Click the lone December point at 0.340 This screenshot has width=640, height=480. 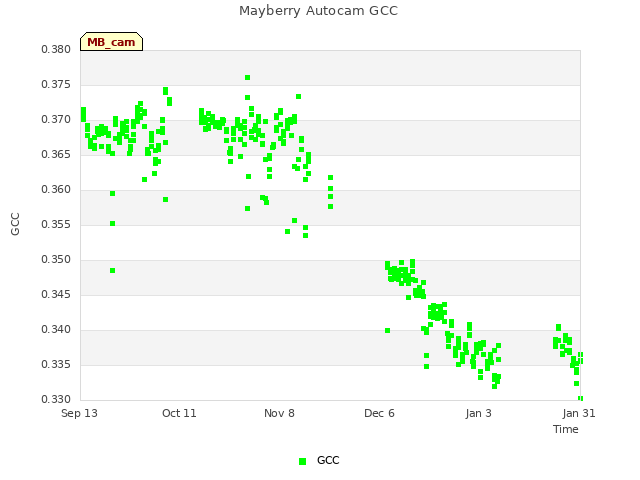pos(387,331)
